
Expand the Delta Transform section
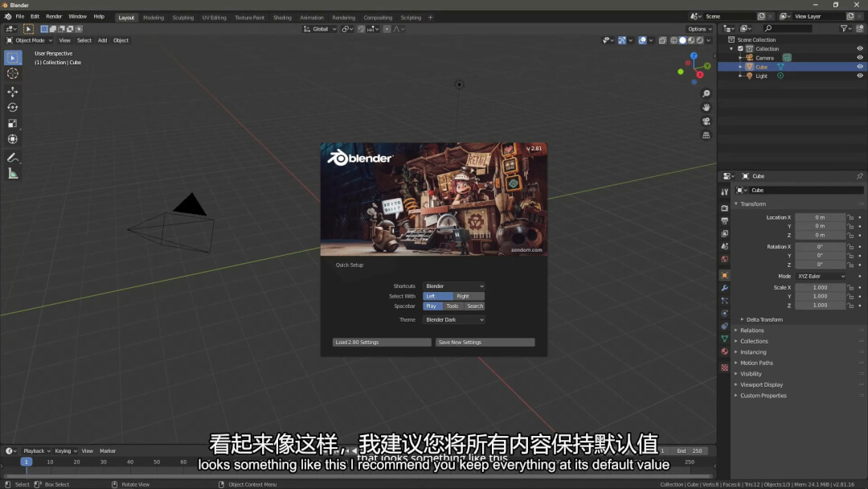[764, 319]
